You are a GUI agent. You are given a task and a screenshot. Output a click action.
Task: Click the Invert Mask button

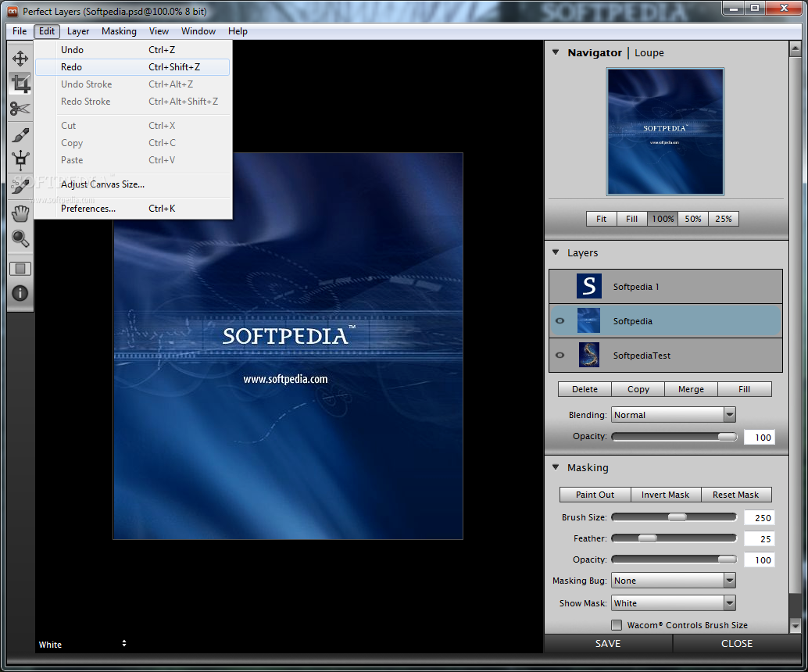(665, 495)
